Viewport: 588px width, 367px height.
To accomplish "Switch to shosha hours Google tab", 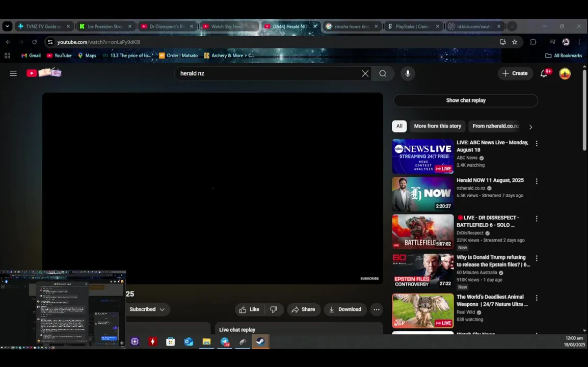I will point(353,27).
